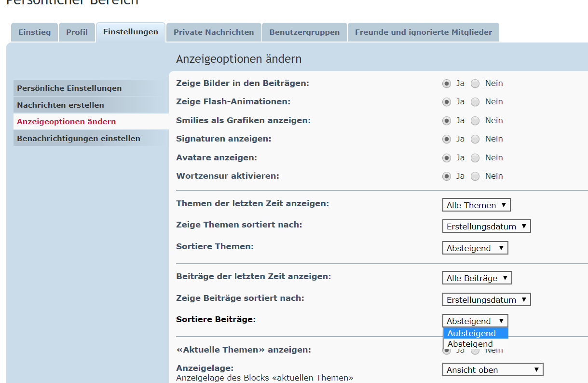The height and width of the screenshot is (383, 588).
Task: Go to the Benutzergruppen tab
Action: tap(304, 32)
